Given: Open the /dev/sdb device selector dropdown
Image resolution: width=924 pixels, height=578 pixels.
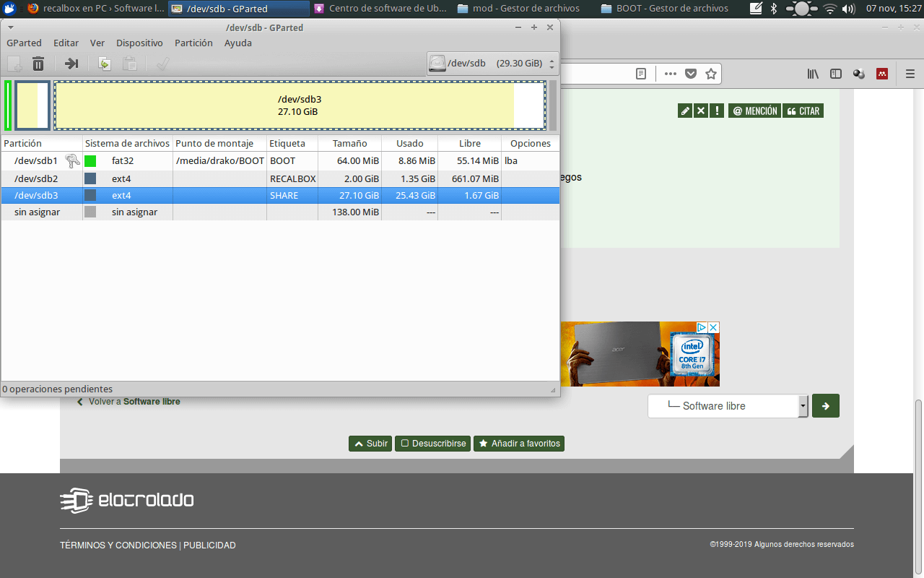Looking at the screenshot, I should [492, 64].
